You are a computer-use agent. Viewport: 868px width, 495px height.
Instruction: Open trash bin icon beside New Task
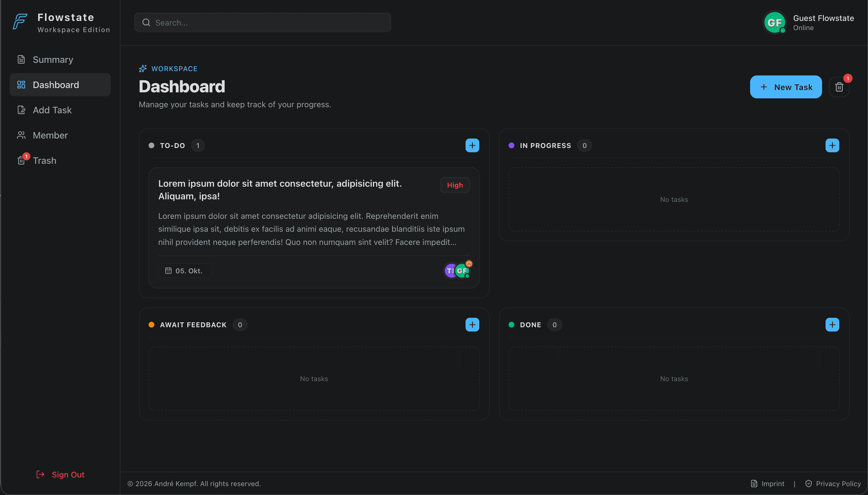pyautogui.click(x=839, y=87)
